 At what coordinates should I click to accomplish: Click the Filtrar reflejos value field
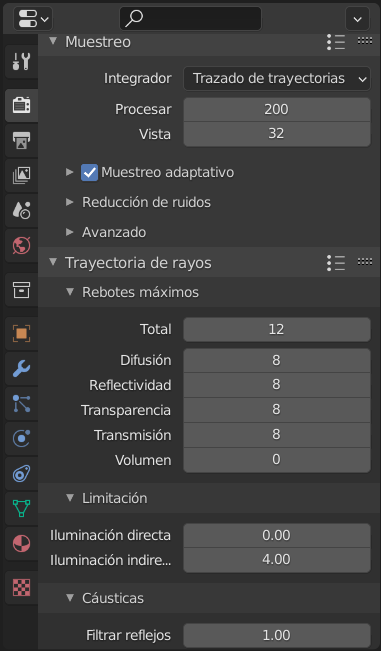tap(277, 636)
